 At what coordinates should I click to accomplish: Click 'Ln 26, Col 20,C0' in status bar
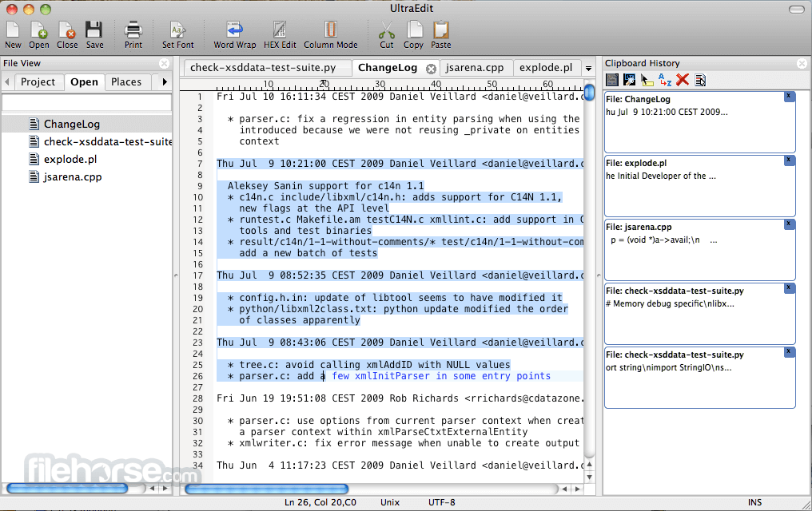coord(320,502)
